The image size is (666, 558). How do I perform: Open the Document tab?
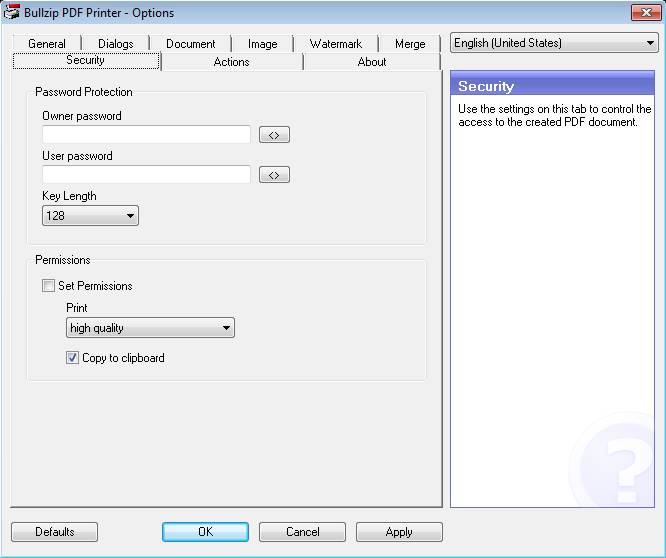pyautogui.click(x=190, y=44)
